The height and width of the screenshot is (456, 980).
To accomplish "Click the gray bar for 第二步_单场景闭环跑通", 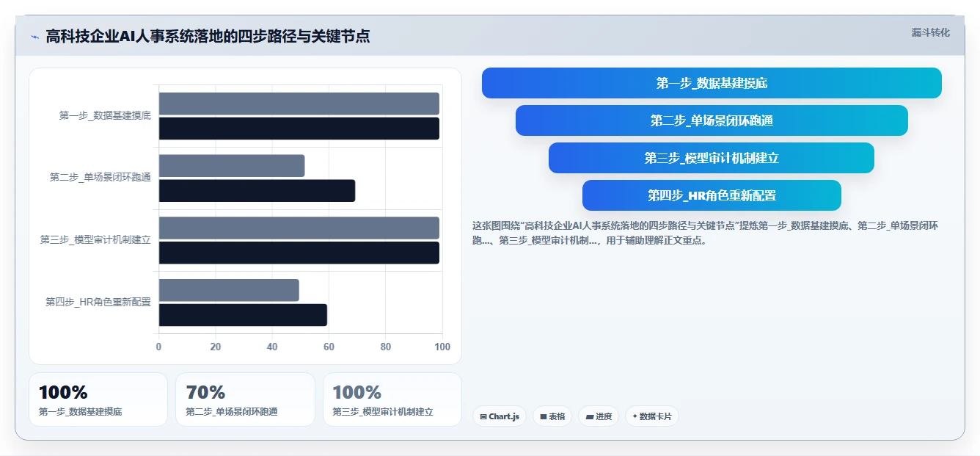I will [x=231, y=166].
